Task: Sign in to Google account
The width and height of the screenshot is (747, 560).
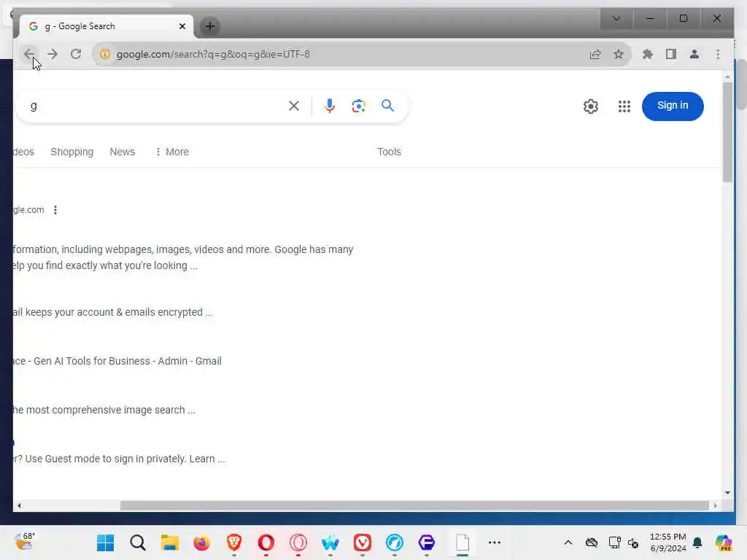Action: (673, 106)
